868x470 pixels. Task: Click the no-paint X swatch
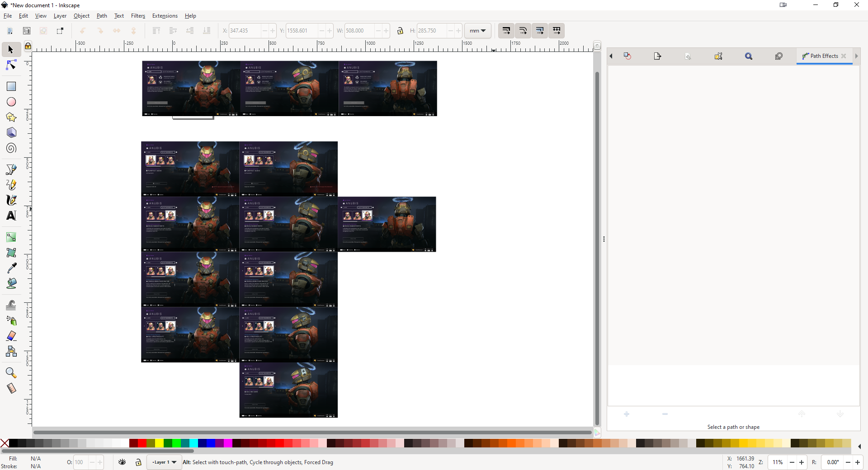tap(5, 443)
